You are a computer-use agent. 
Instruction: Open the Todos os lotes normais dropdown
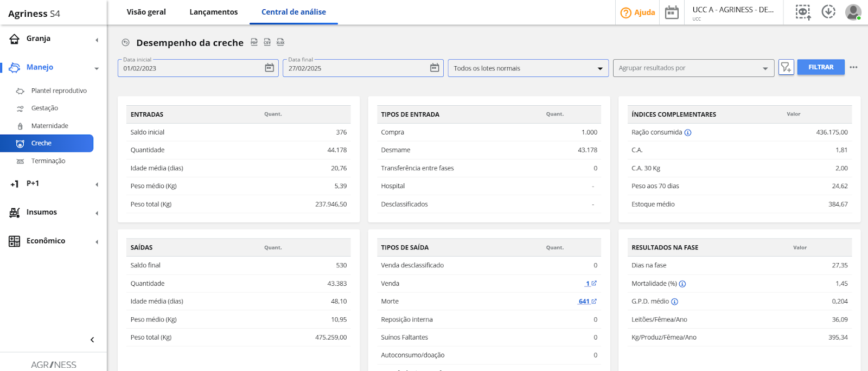[528, 68]
